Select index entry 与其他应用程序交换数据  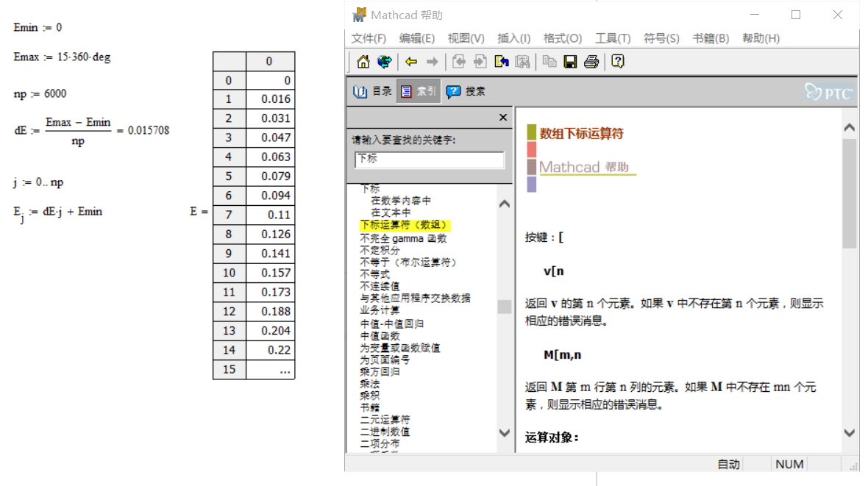(415, 298)
